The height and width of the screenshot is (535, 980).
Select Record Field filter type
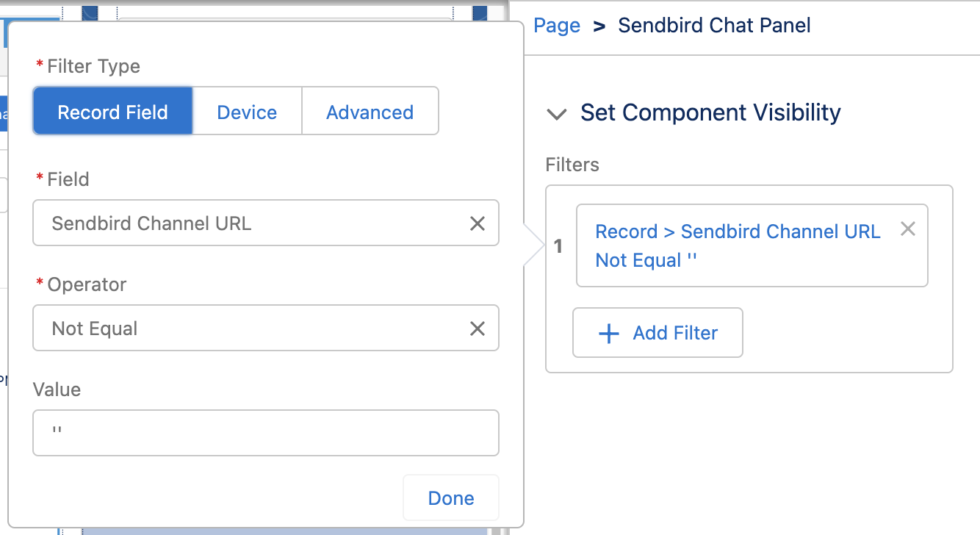point(113,112)
